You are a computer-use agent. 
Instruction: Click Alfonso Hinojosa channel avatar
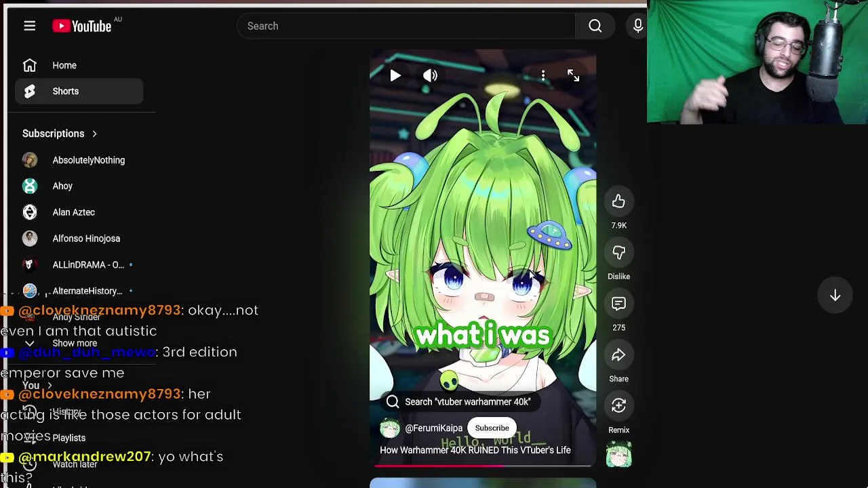pyautogui.click(x=29, y=239)
